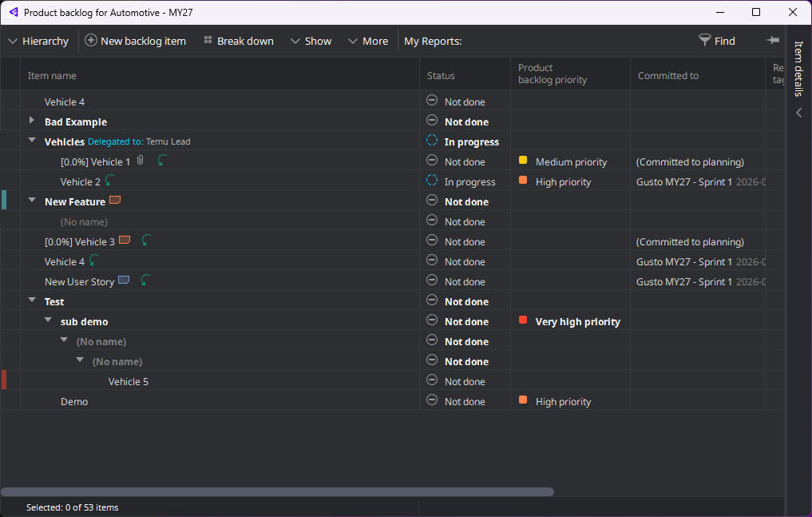
Task: Select the Break down grid icon
Action: click(x=208, y=41)
